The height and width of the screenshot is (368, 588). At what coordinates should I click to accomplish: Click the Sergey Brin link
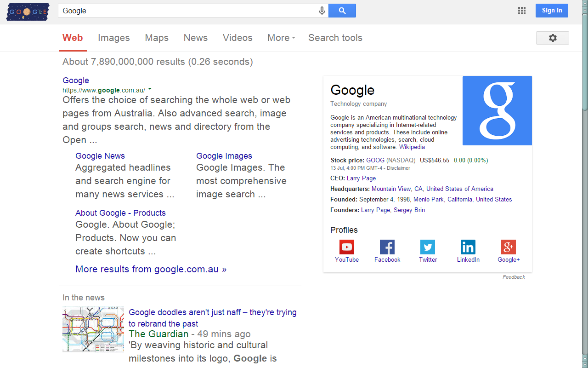[409, 210]
